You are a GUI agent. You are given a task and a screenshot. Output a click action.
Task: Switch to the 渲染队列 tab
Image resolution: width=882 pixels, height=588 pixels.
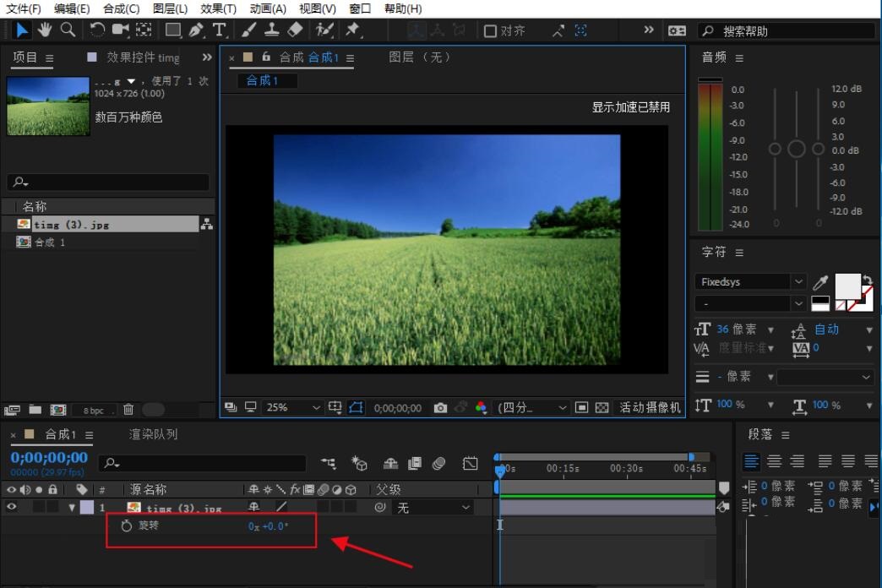coord(153,434)
